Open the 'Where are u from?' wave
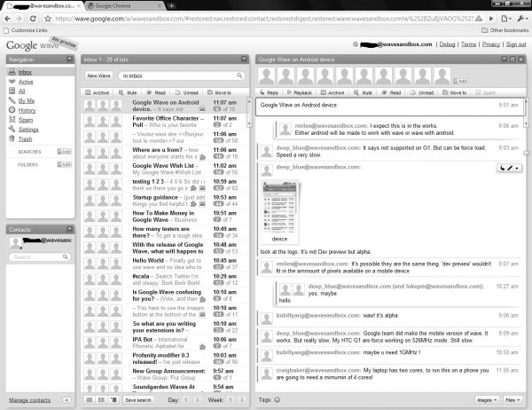This screenshot has height=410, width=532. coord(165,154)
